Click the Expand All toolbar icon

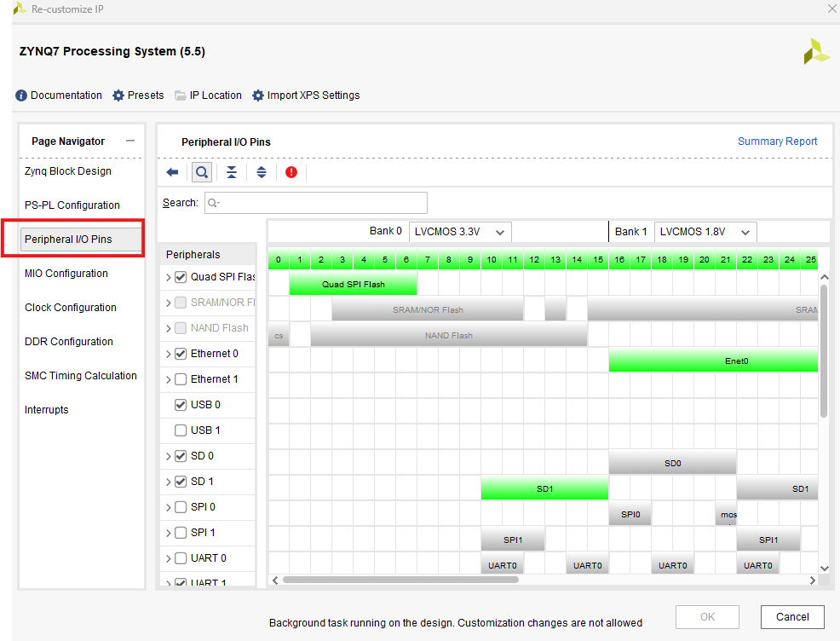[262, 172]
